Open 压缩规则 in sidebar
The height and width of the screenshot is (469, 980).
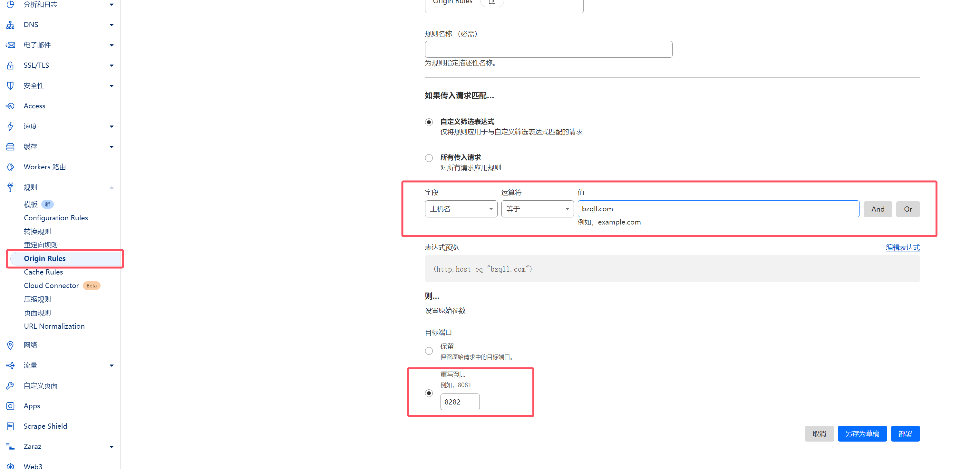[37, 299]
